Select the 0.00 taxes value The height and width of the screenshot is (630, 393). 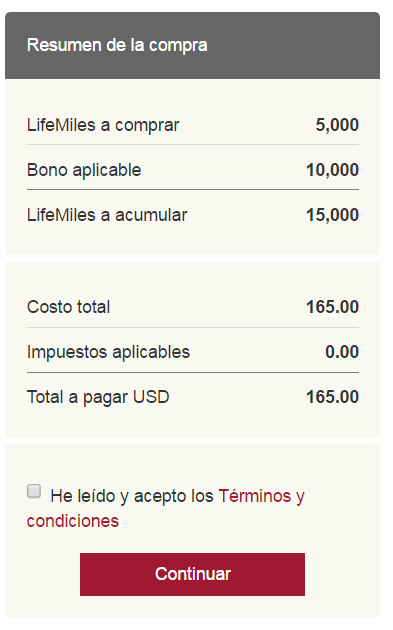tap(342, 352)
